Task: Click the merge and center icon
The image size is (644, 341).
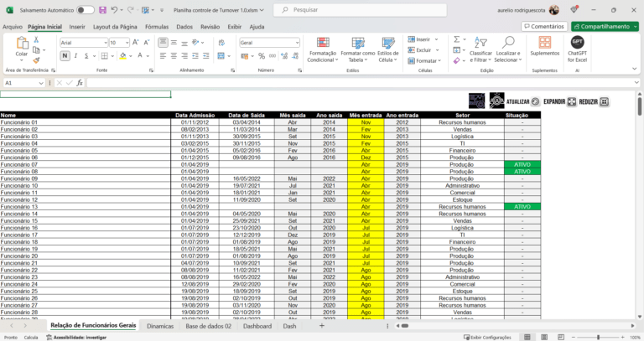Action: click(221, 56)
